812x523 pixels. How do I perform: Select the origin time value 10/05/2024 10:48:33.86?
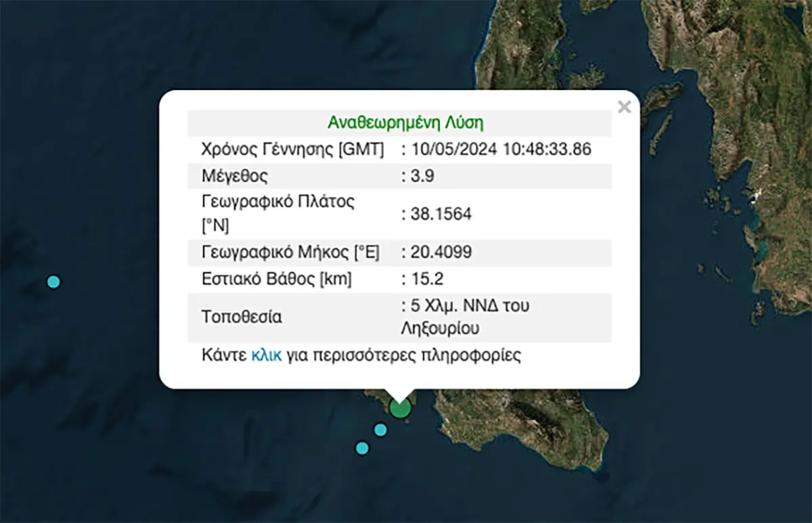[x=500, y=150]
